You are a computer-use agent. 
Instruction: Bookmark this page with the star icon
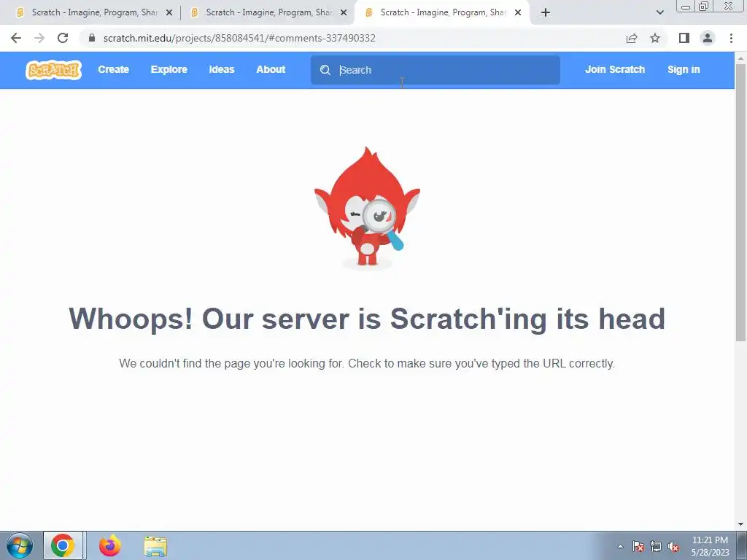[x=655, y=38]
